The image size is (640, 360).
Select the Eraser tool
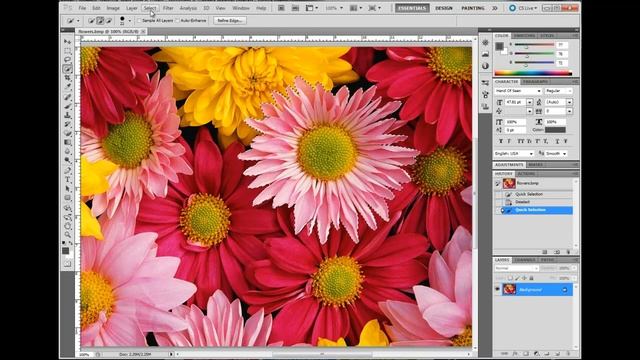click(67, 133)
